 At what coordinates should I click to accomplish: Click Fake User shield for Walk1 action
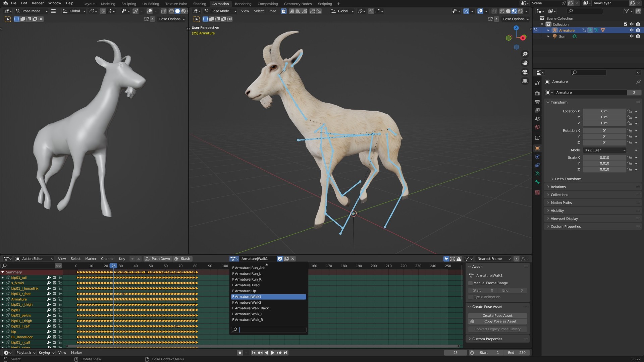pyautogui.click(x=280, y=259)
